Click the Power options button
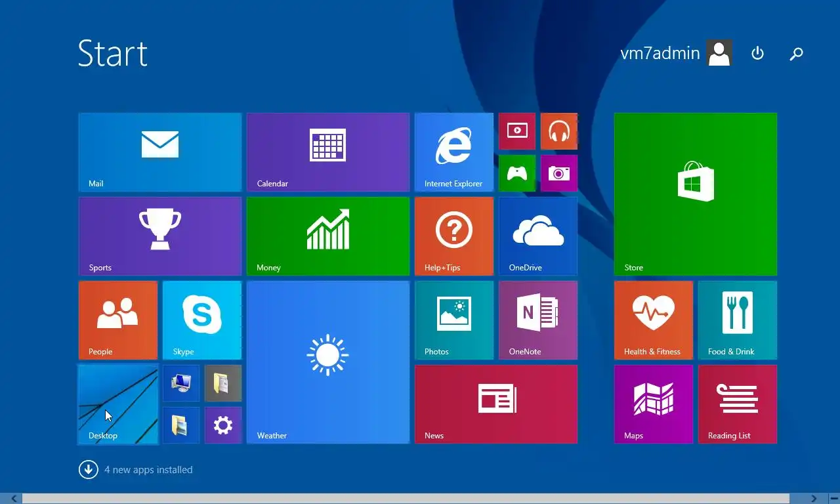The width and height of the screenshot is (840, 504). click(757, 53)
